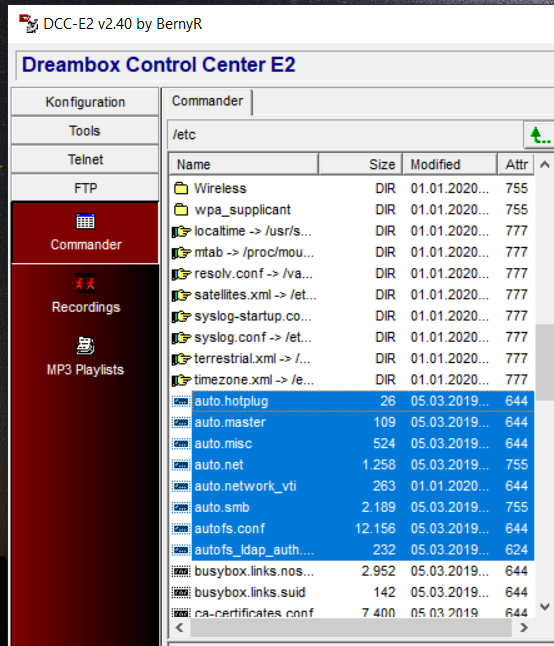Click the vertical scrollbar down arrow
This screenshot has height=646, width=554.
point(545,607)
